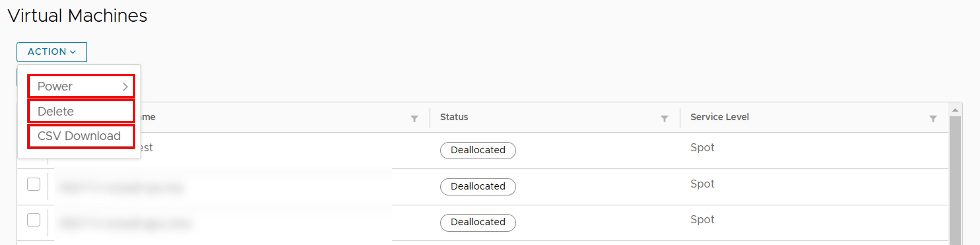Open the Name column filter icon
Screen dimensions: 980x245
coord(414,119)
